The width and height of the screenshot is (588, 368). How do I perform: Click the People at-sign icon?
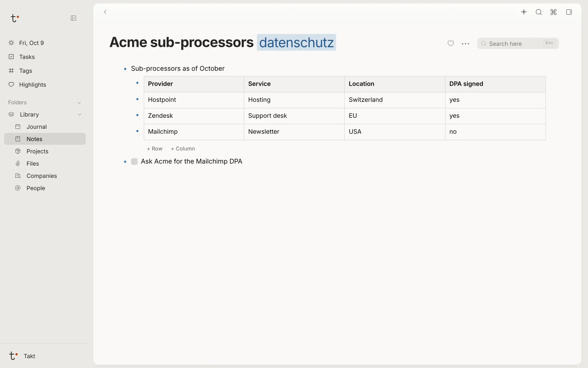click(x=18, y=188)
